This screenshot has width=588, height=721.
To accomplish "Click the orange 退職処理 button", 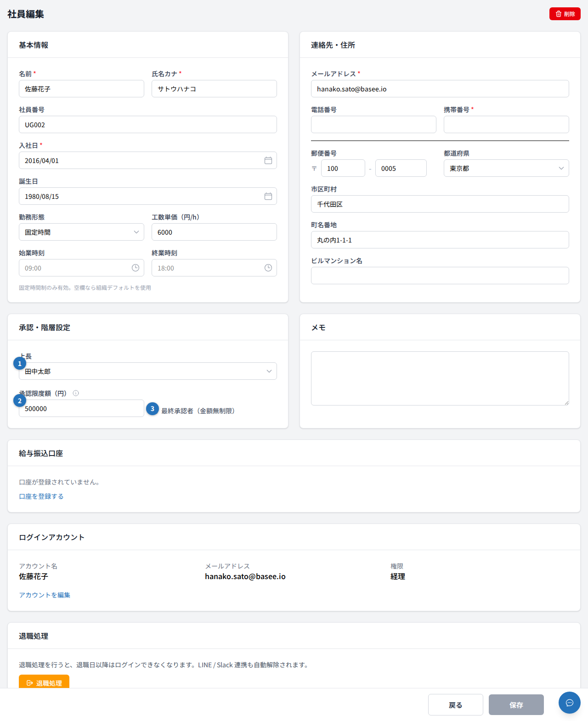I will tap(44, 682).
